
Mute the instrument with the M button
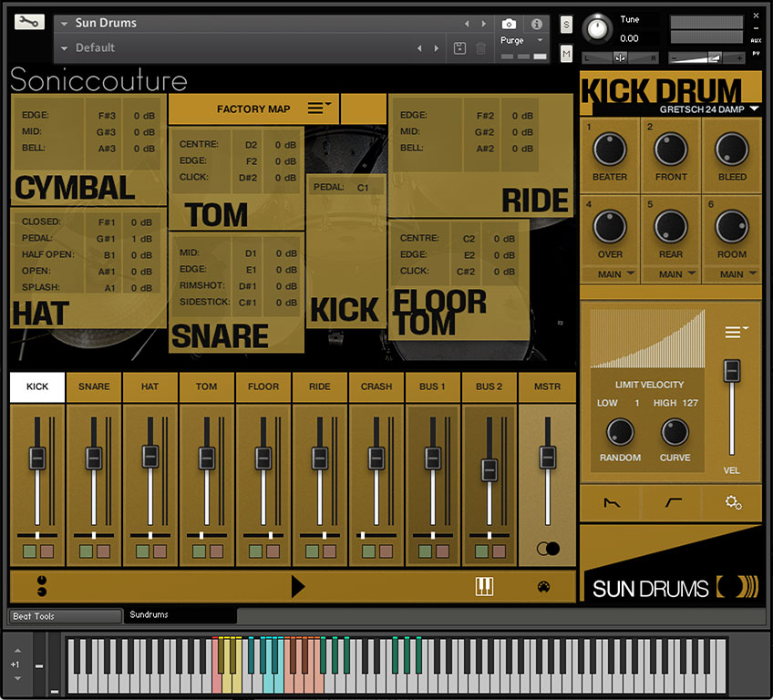(x=566, y=53)
